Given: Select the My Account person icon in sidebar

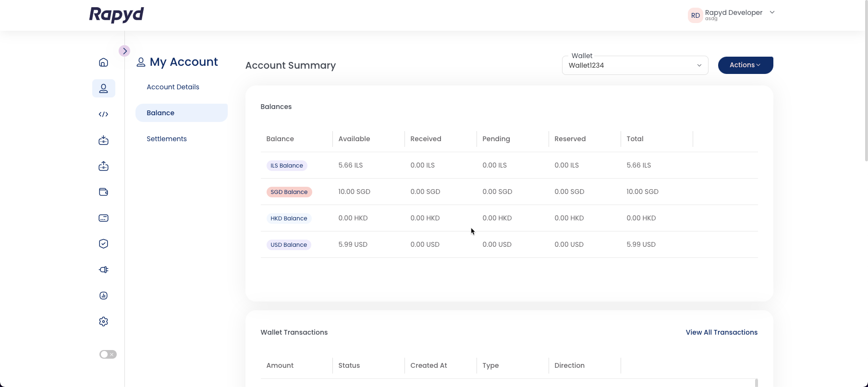Looking at the screenshot, I should (x=103, y=88).
